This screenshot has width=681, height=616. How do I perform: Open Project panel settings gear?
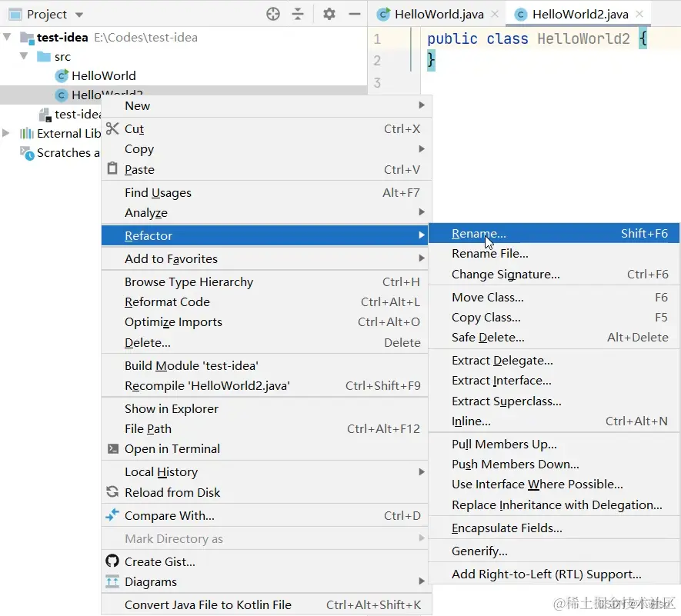pyautogui.click(x=329, y=15)
